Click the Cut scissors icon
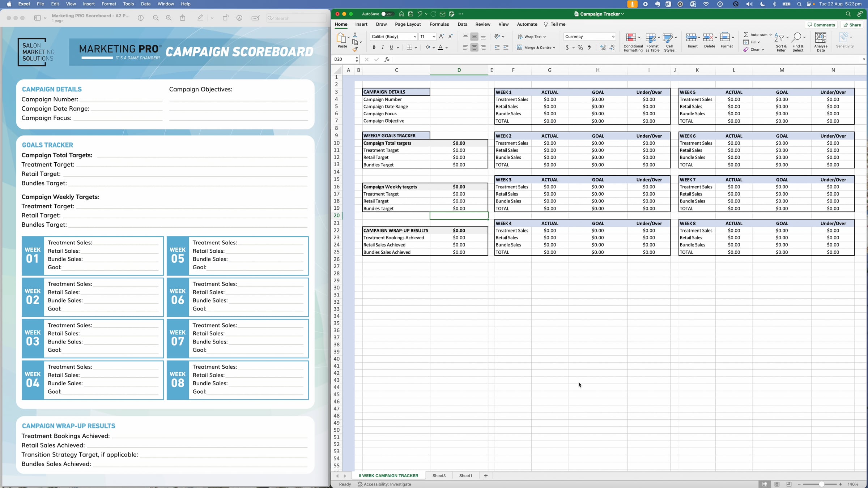This screenshot has height=488, width=868. pos(355,35)
